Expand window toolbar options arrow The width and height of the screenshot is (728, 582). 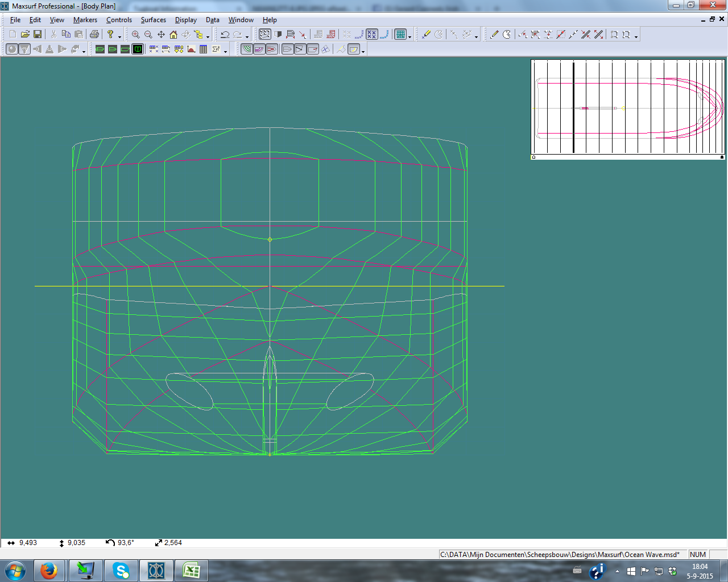pos(225,51)
